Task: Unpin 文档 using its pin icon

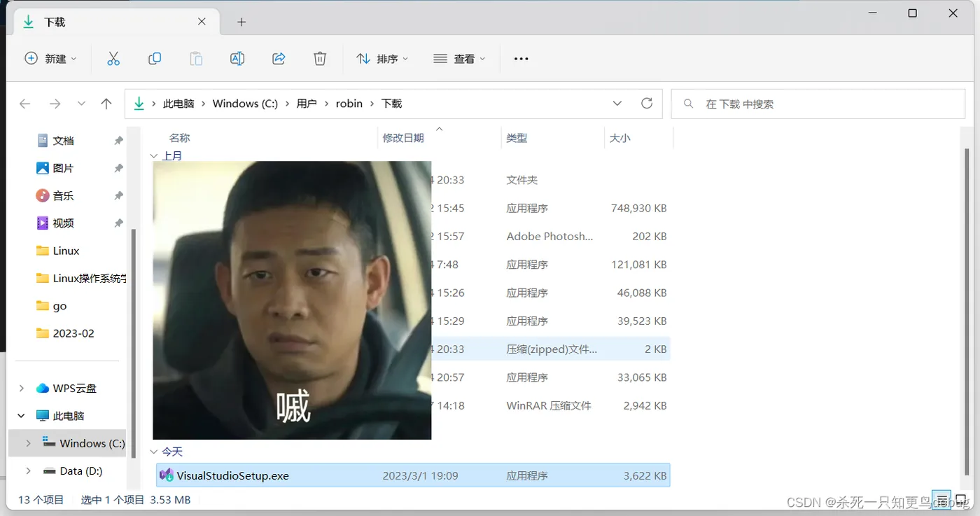Action: 118,141
